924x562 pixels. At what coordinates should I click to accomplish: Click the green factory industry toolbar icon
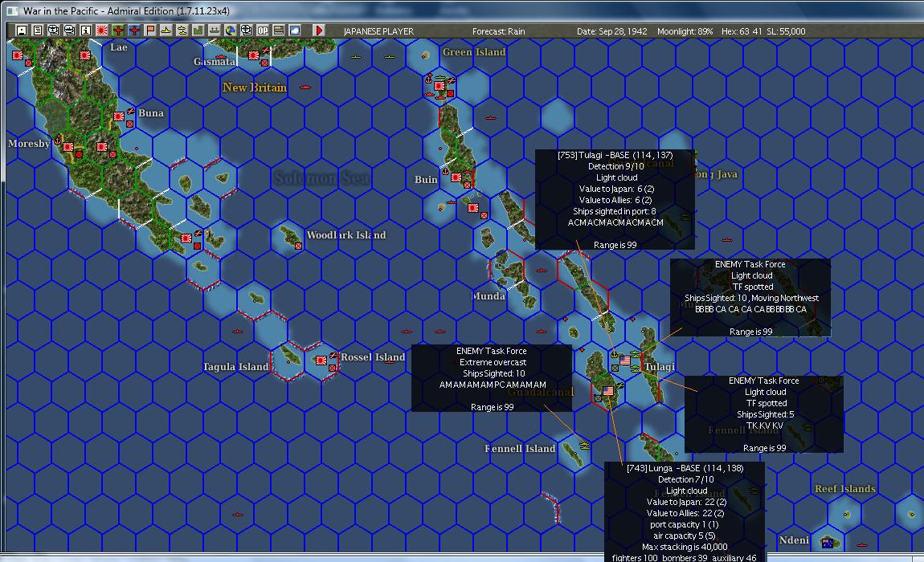point(198,31)
